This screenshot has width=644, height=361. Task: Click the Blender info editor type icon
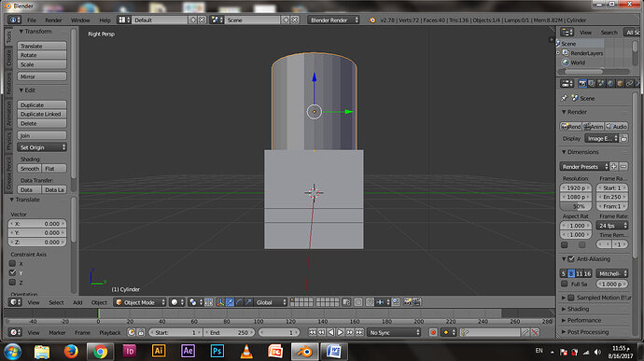[x=15, y=21]
